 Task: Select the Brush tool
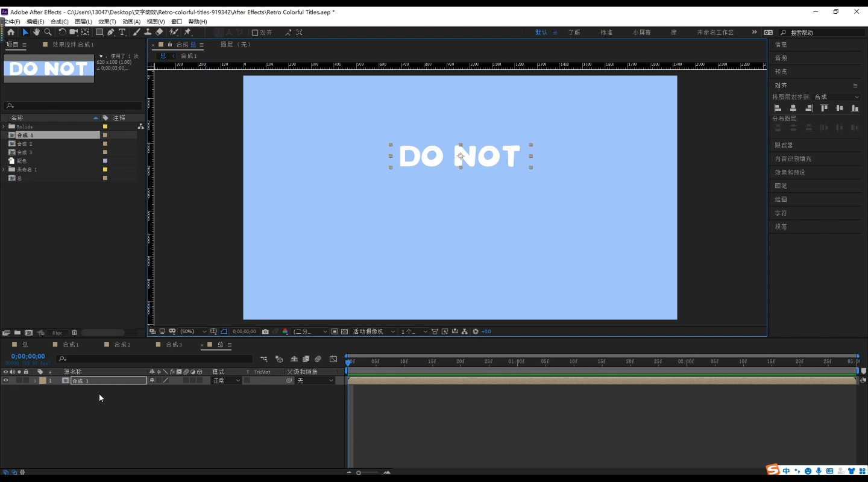click(x=136, y=33)
